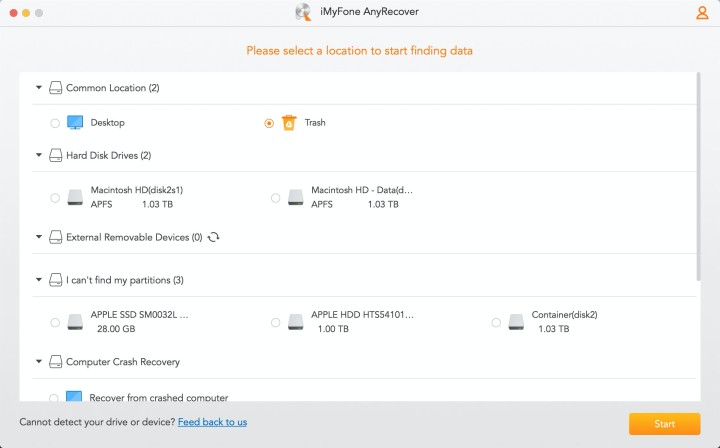720x448 pixels.
Task: Click the user account icon
Action: tap(702, 13)
